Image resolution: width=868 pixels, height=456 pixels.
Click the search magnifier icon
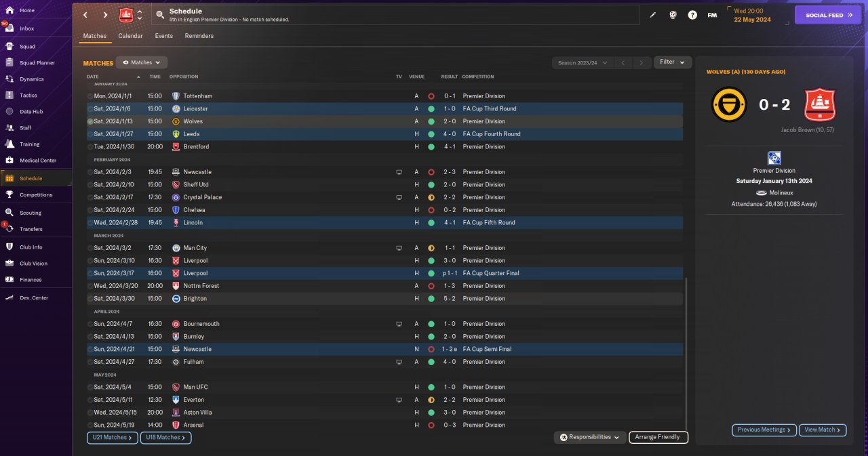(x=160, y=15)
